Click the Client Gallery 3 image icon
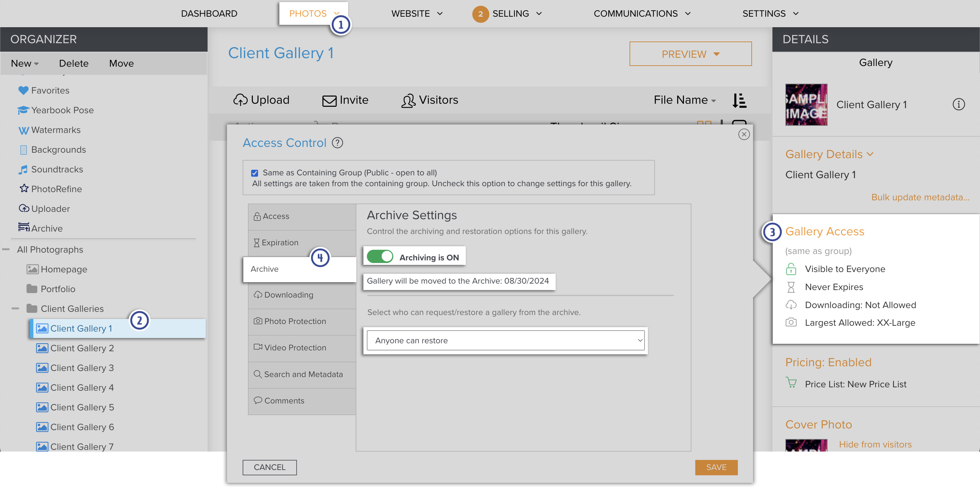The image size is (980, 491). click(42, 368)
